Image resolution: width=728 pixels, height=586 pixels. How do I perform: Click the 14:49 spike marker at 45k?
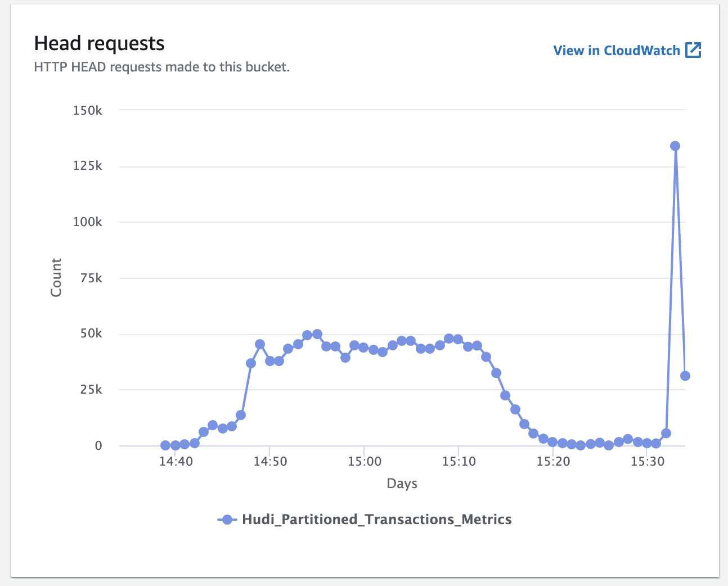click(x=260, y=344)
